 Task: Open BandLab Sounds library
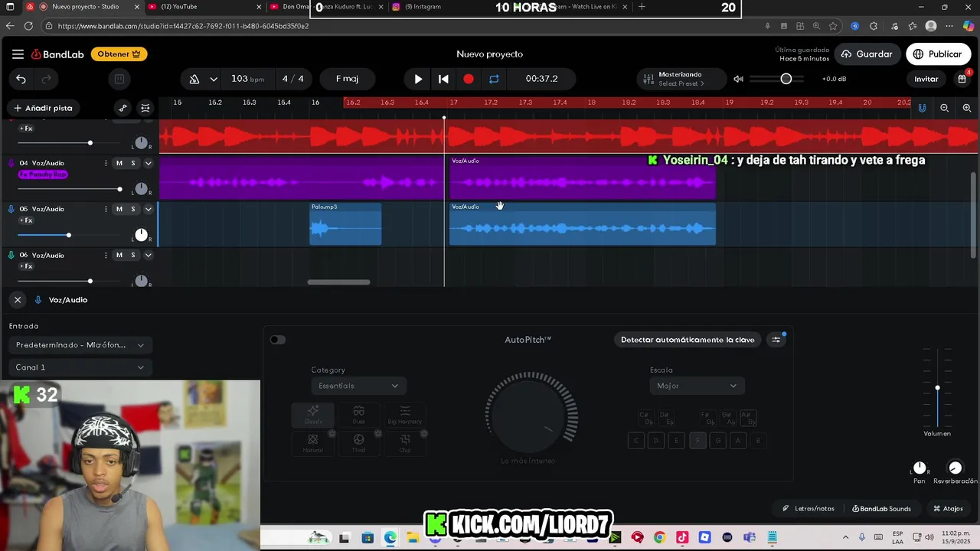pos(882,509)
